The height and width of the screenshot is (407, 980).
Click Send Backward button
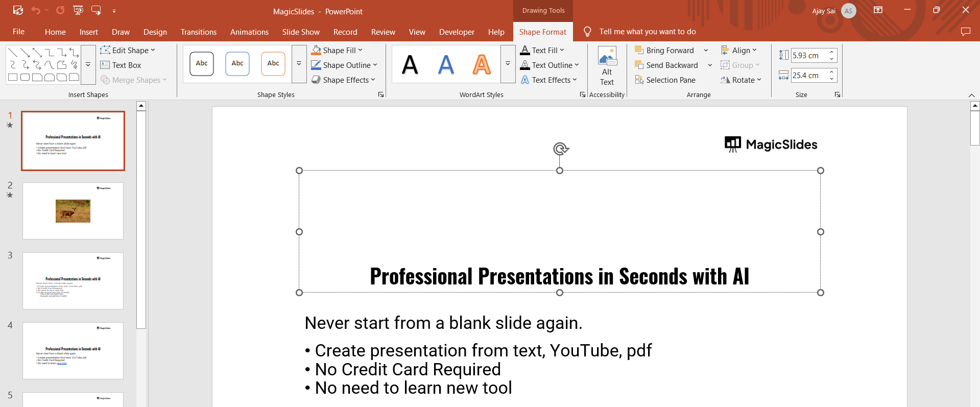point(666,65)
